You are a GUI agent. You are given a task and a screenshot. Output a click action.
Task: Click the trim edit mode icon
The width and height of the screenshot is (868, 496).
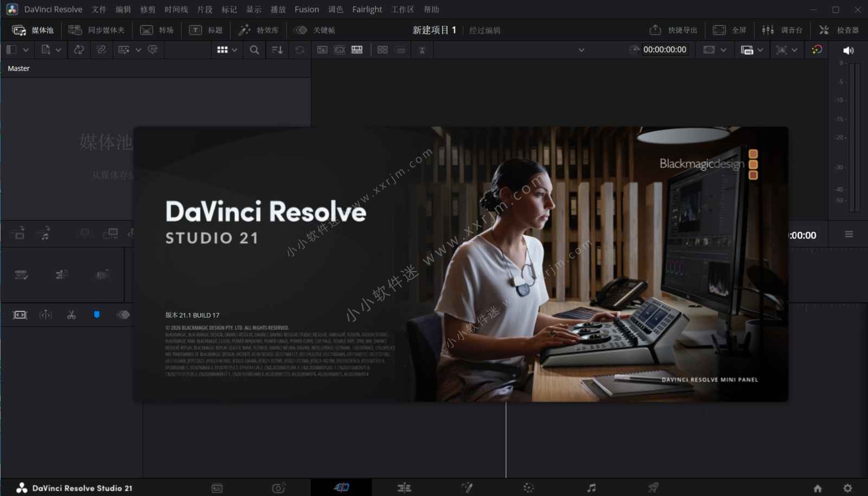click(x=46, y=315)
